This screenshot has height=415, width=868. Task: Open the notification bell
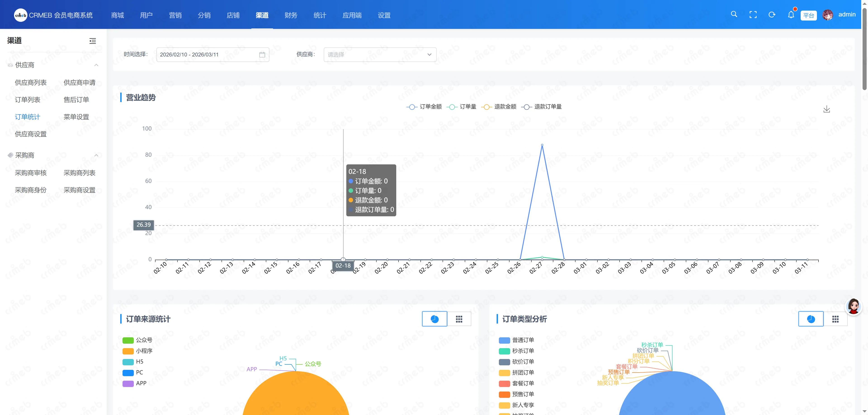(x=791, y=15)
